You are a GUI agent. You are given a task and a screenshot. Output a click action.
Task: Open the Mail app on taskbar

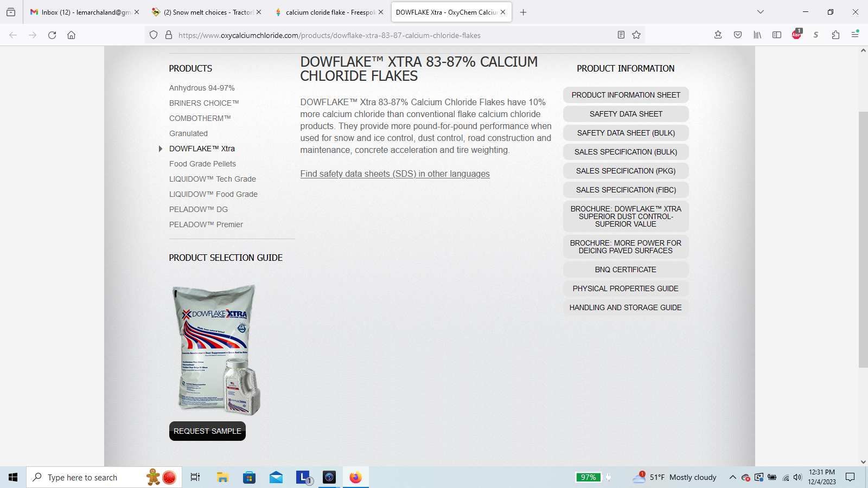tap(276, 477)
